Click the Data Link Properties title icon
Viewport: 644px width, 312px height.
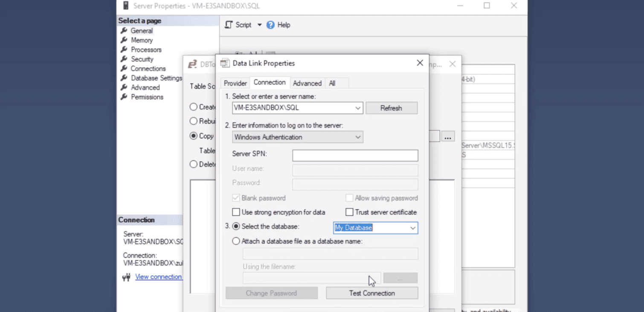pos(225,63)
